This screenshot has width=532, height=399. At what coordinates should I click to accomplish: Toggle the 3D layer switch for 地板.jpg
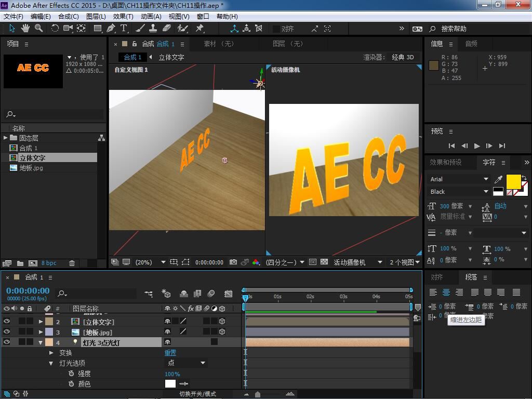[222, 331]
